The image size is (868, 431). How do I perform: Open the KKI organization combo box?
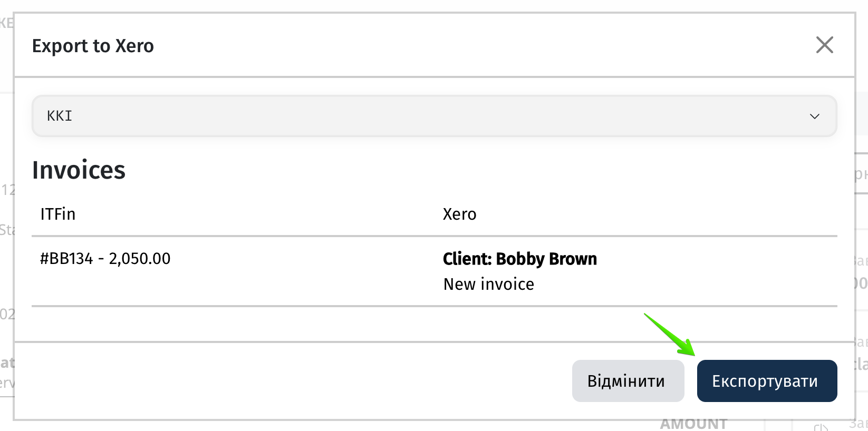tap(435, 116)
